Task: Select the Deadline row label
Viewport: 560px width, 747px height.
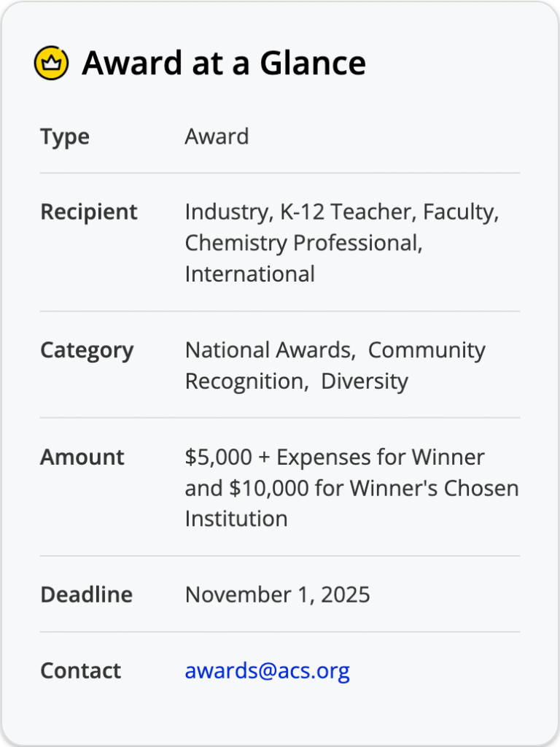Action: 86,595
